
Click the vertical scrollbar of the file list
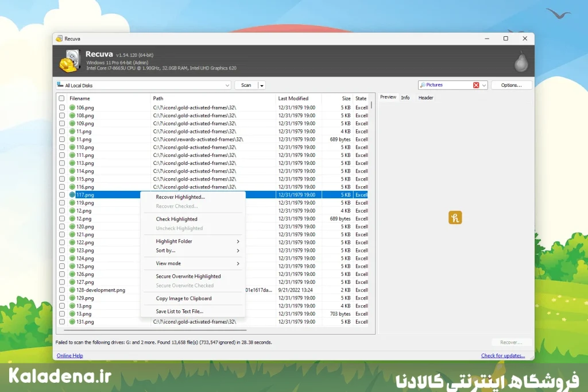coord(372,105)
